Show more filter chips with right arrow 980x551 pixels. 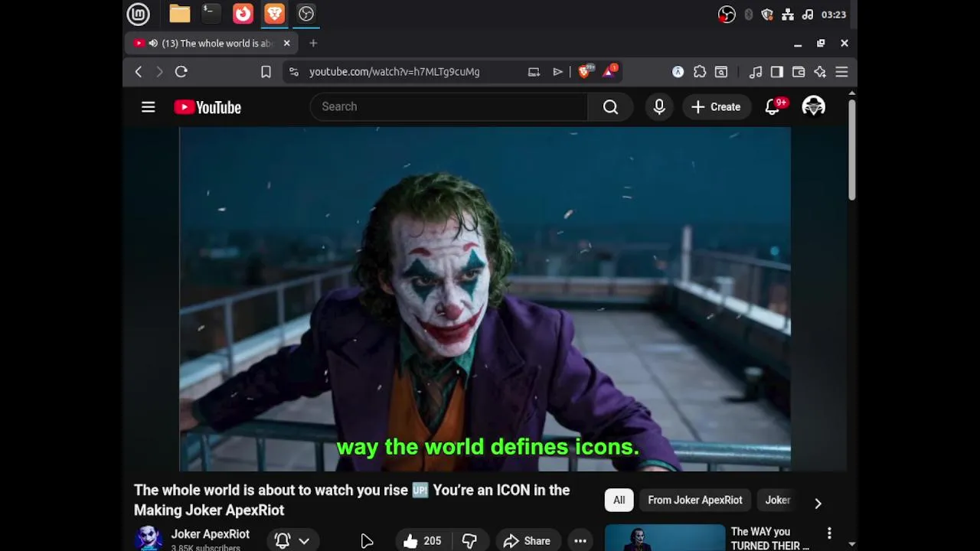(818, 503)
